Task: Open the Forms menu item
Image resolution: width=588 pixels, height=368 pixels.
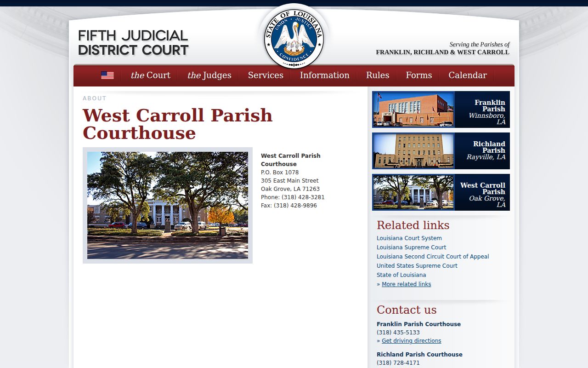Action: point(419,75)
